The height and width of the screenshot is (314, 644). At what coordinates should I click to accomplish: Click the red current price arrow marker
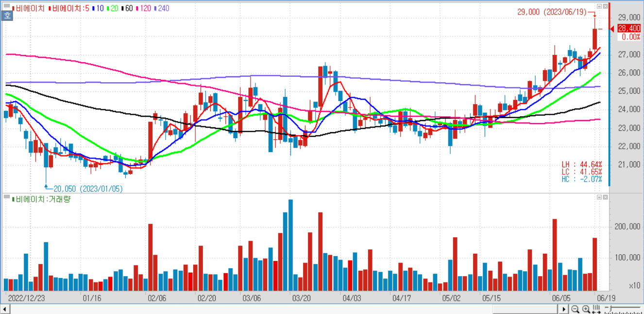(x=612, y=29)
